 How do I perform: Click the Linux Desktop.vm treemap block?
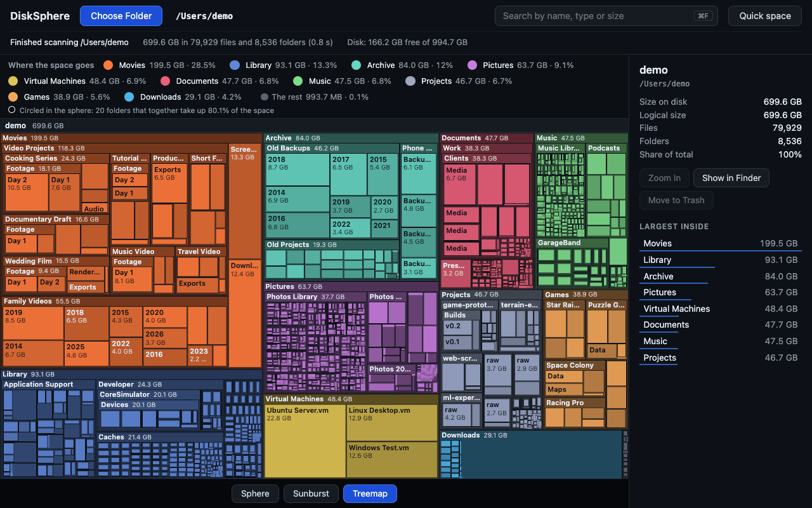click(392, 423)
